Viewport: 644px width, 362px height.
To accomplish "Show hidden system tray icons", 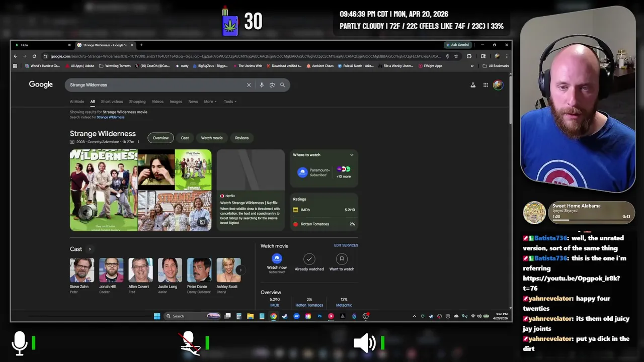I will click(414, 316).
